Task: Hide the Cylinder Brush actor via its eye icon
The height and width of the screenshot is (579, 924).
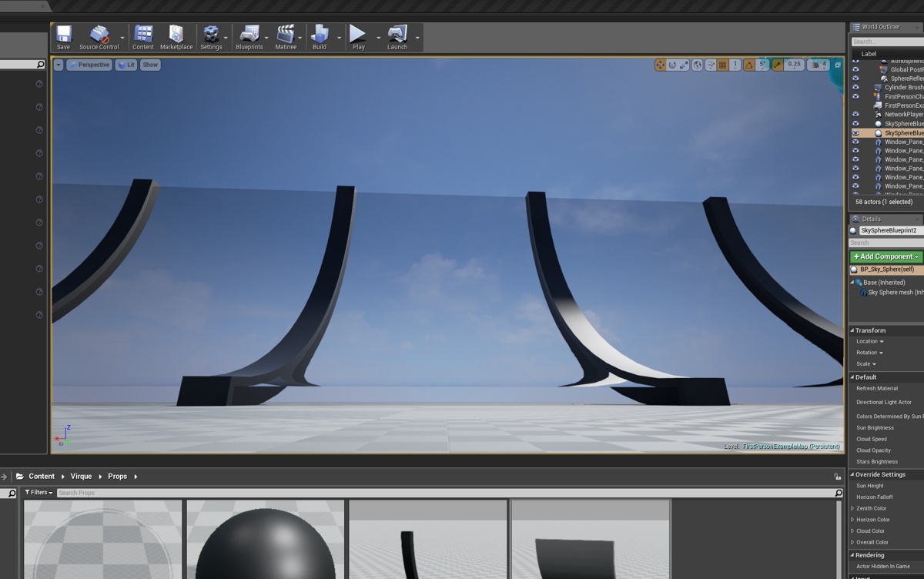Action: (855, 87)
